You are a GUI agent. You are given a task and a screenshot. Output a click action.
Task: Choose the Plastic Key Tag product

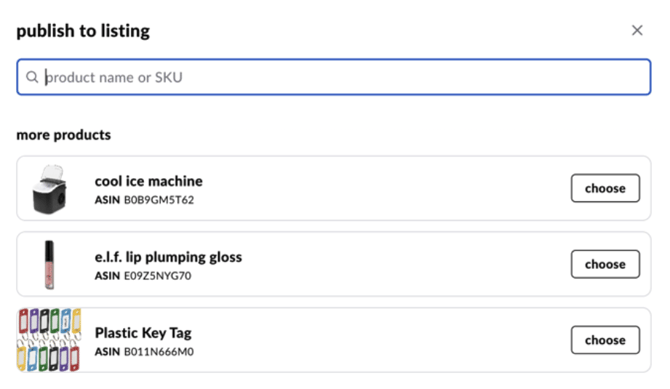coord(605,340)
